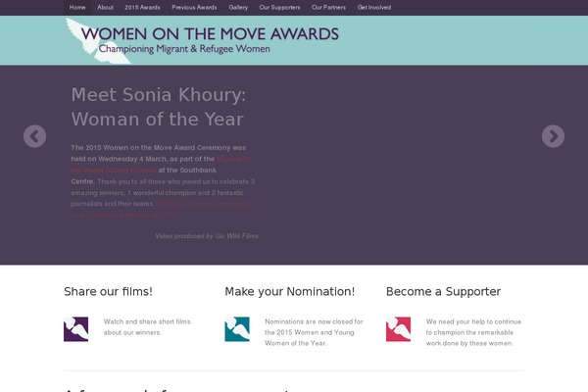Click the Women on the Move Awards title

pos(210,33)
